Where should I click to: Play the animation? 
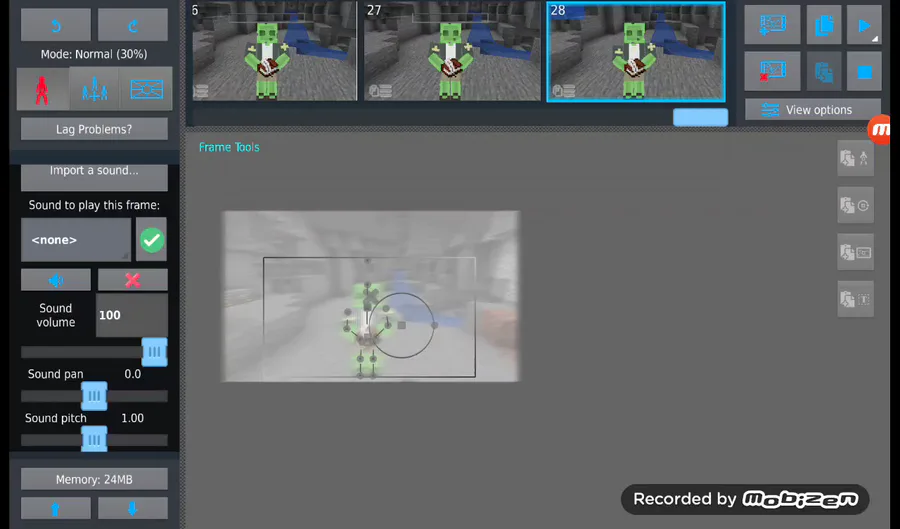point(864,25)
